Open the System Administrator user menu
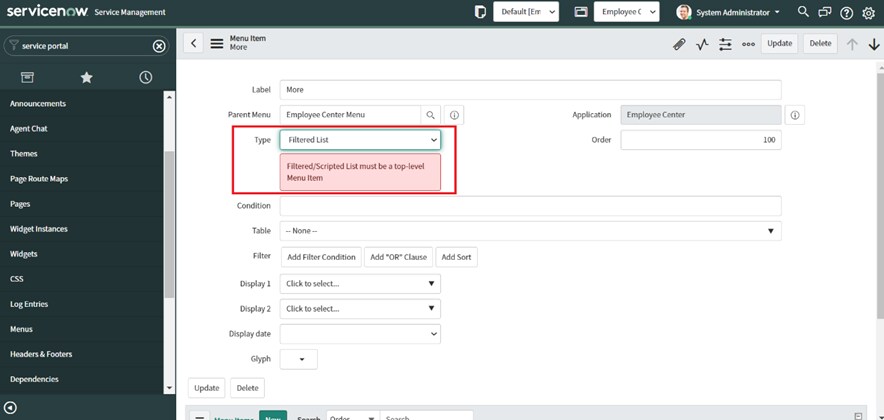884x420 pixels. [x=728, y=12]
